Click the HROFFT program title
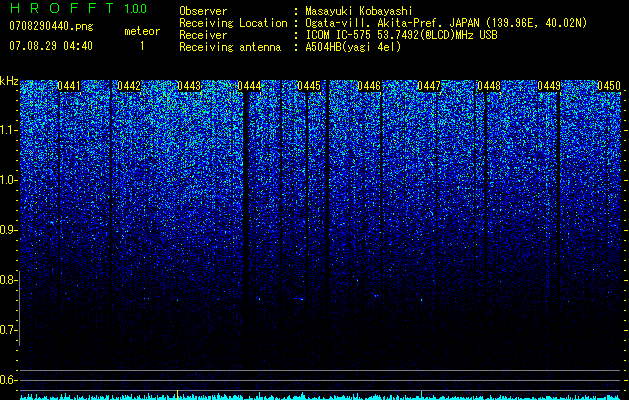Screen dimensions: 629x400 [62, 8]
